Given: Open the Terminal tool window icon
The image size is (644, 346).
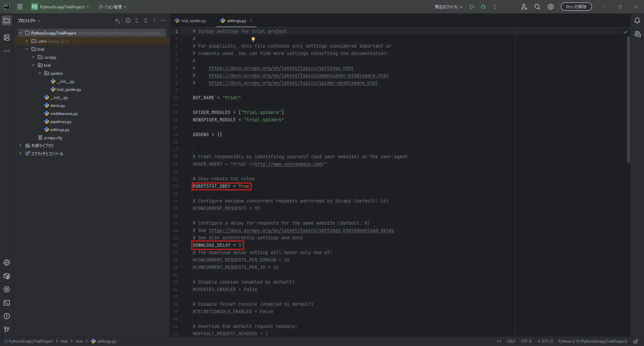Looking at the screenshot, I should pyautogui.click(x=7, y=303).
